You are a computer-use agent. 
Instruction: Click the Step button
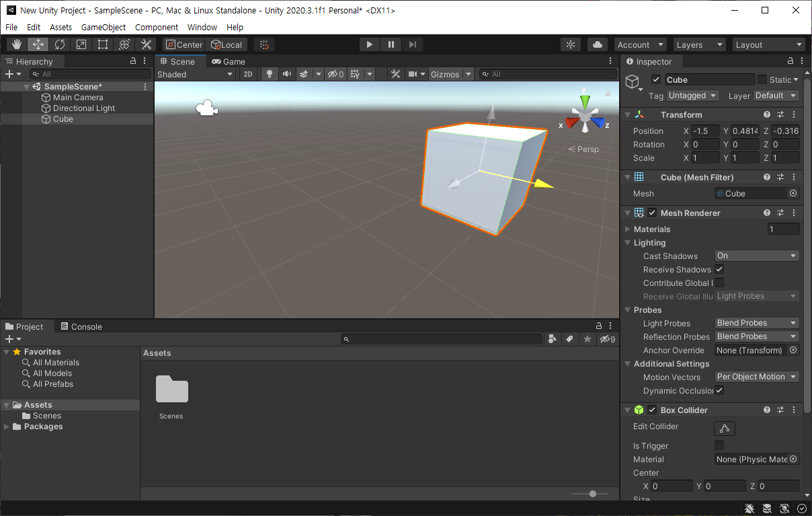tap(413, 44)
